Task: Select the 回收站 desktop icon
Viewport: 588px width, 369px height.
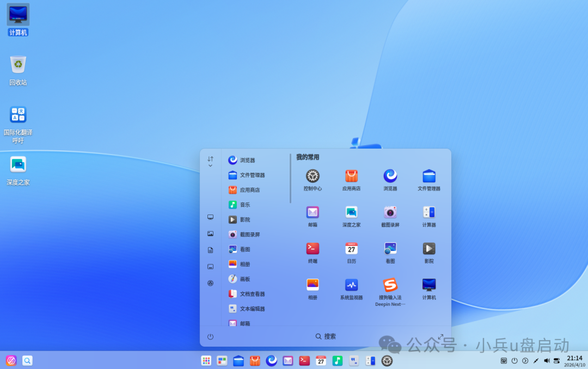Action: click(x=18, y=71)
